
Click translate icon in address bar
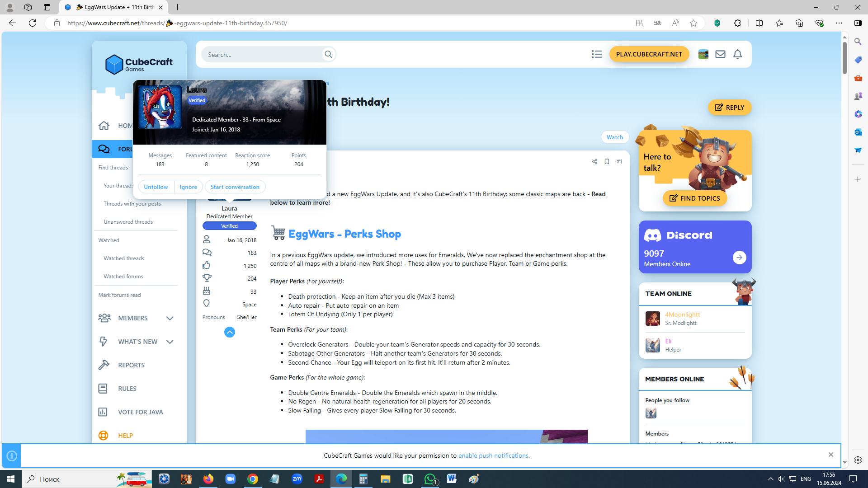[657, 23]
